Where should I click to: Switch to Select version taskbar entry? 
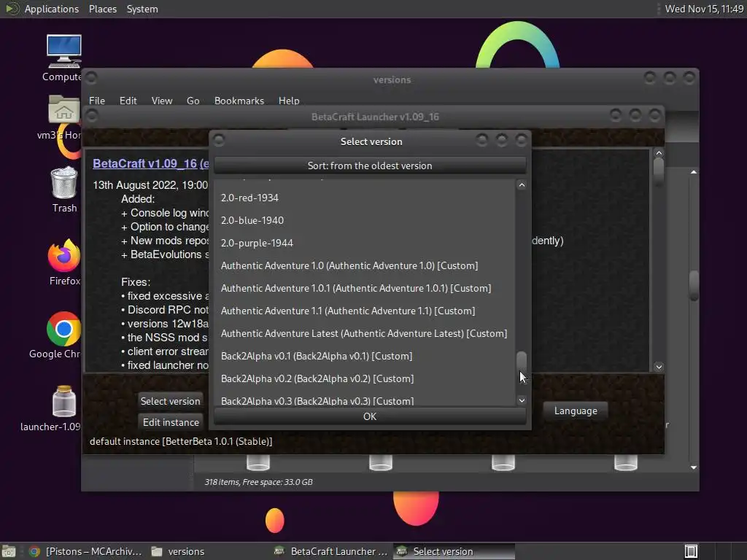tap(454, 551)
